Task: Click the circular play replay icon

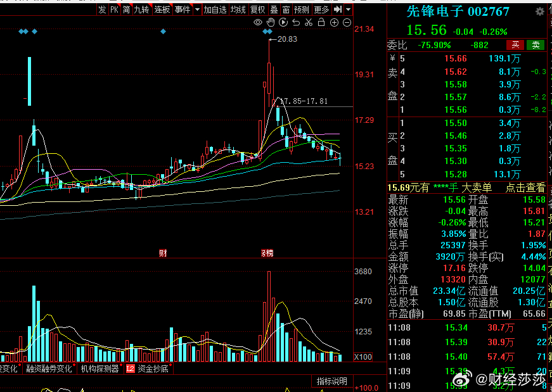Action: tap(283, 23)
